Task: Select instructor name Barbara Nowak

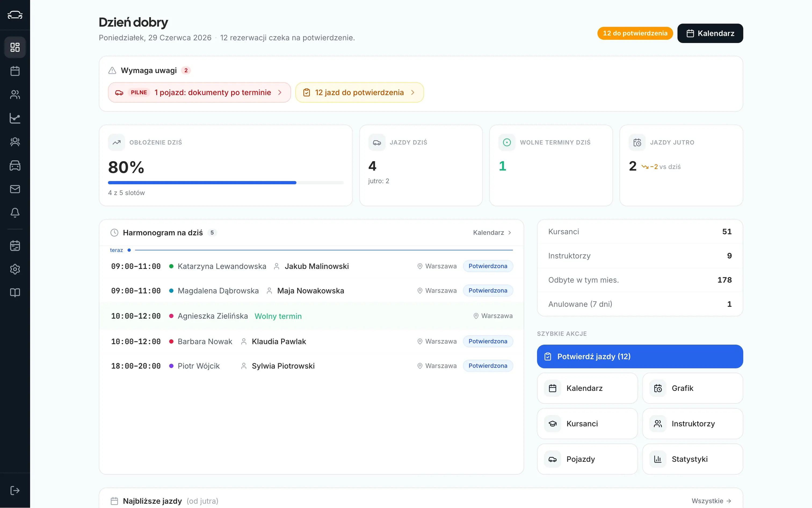Action: click(x=205, y=341)
